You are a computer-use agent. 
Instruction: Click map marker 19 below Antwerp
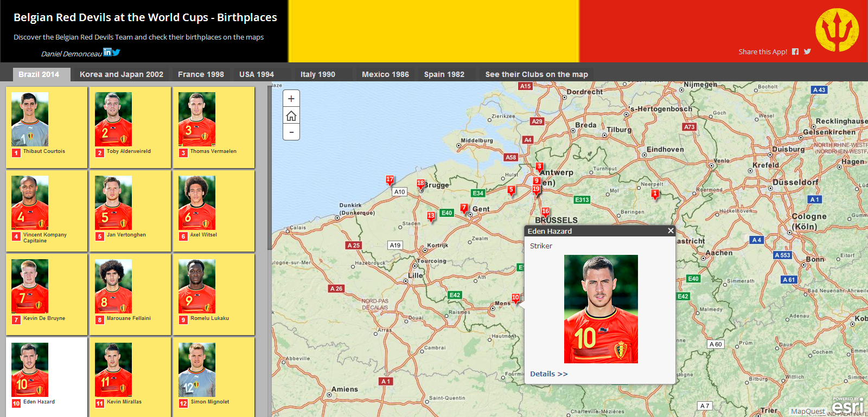tap(536, 190)
